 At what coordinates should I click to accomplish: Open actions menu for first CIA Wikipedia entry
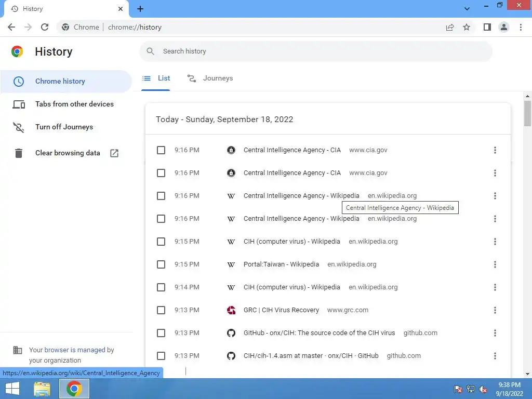click(495, 196)
